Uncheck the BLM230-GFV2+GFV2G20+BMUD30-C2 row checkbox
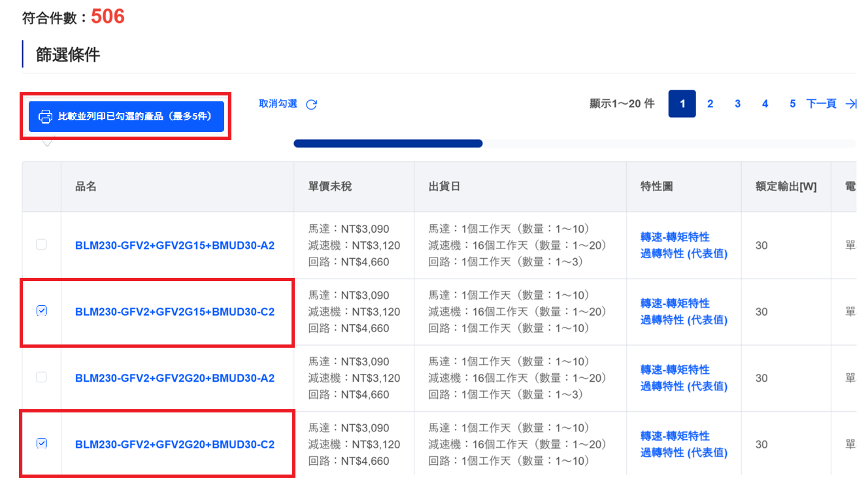Screen dimensions: 868x485 41,444
